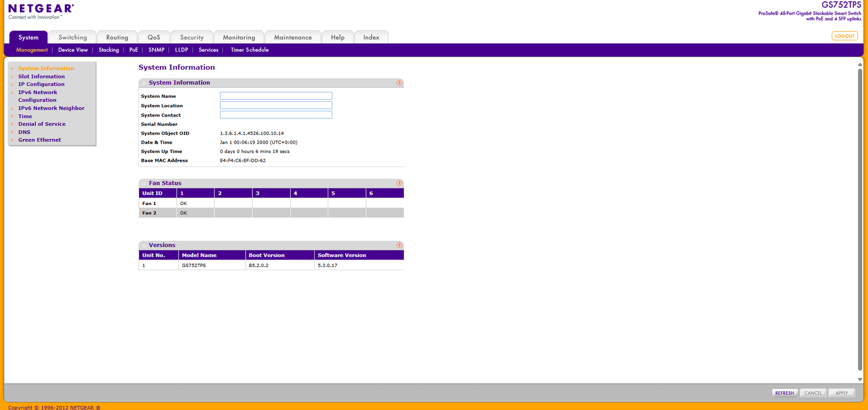Open IP Configuration in sidebar
The width and height of the screenshot is (868, 410).
(x=42, y=84)
